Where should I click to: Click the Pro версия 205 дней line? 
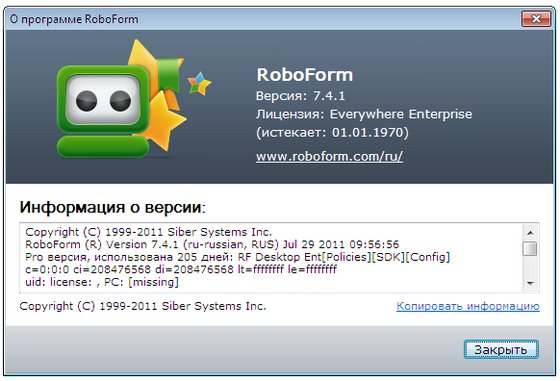point(238,257)
